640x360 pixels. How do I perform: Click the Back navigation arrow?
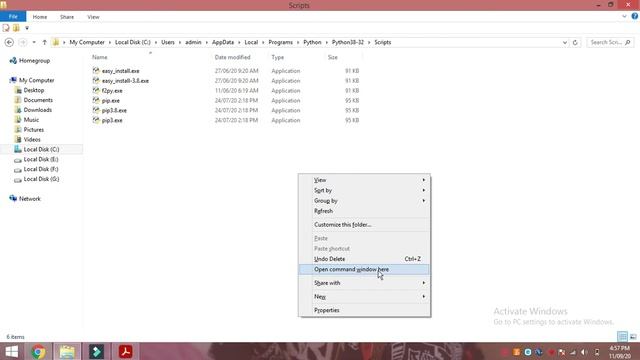click(x=9, y=42)
